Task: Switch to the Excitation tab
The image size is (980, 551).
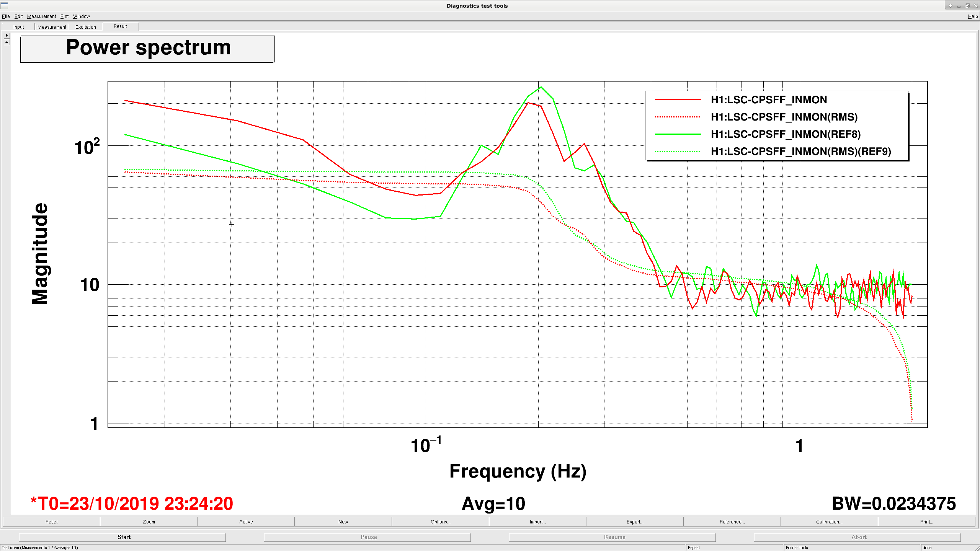Action: [85, 27]
